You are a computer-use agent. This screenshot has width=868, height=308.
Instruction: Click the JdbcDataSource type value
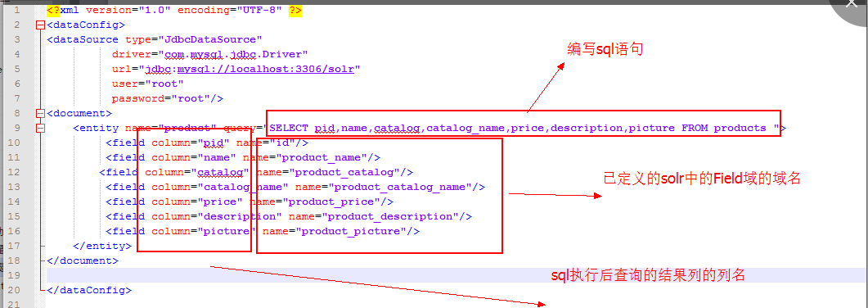point(209,39)
